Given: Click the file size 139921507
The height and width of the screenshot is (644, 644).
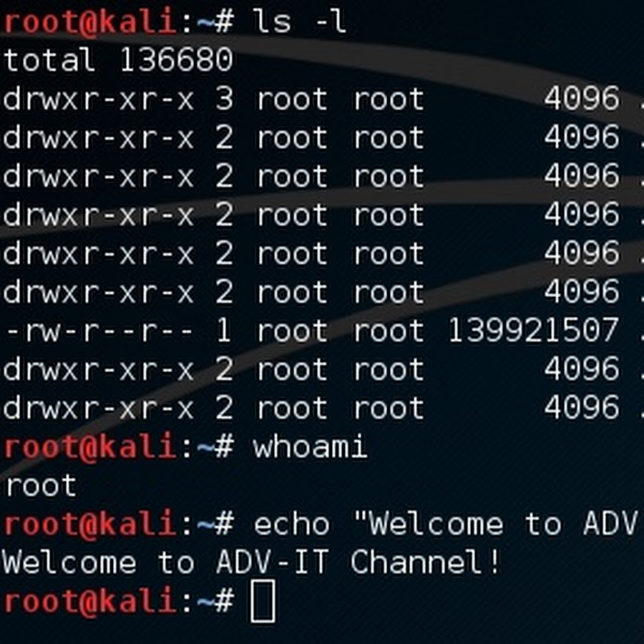Looking at the screenshot, I should (x=533, y=331).
